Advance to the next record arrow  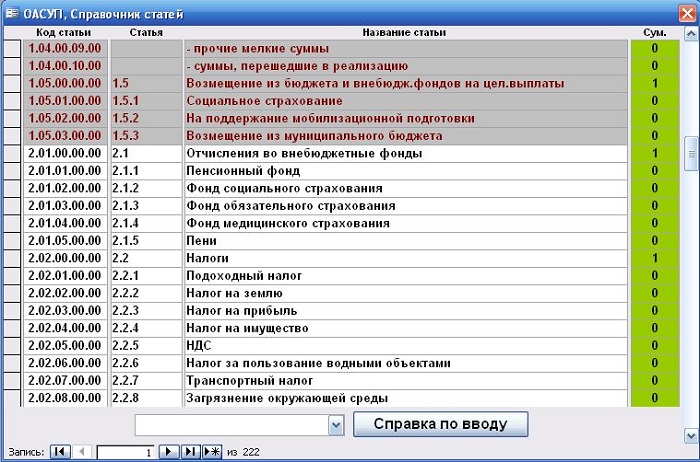(x=169, y=452)
